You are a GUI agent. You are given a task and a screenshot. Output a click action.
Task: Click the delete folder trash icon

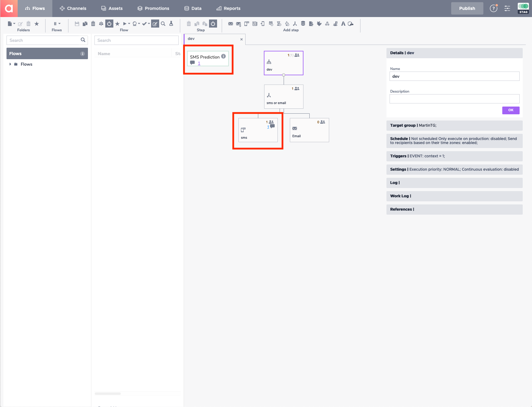tap(28, 24)
